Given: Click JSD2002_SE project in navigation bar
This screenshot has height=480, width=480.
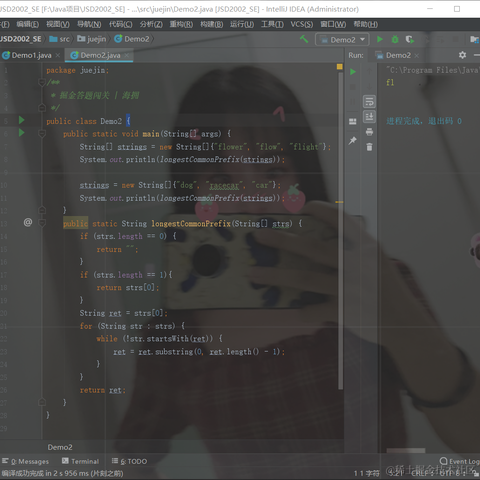Looking at the screenshot, I should 21,39.
